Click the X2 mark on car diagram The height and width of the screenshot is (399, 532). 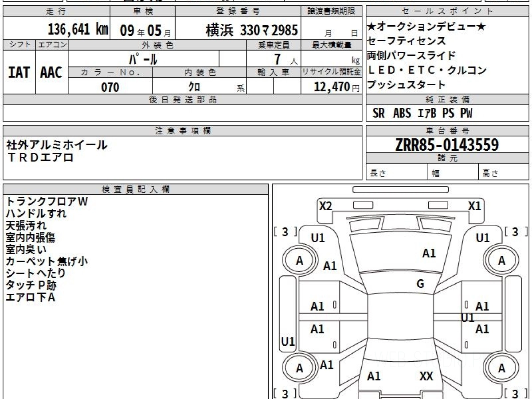coord(326,206)
